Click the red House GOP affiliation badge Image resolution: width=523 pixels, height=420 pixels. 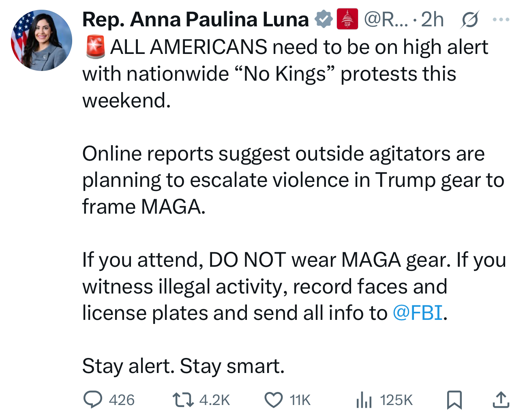tap(347, 19)
